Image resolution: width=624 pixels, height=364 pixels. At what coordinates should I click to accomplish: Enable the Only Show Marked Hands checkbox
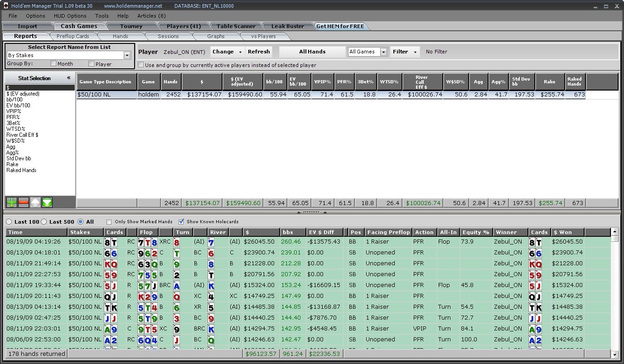point(109,222)
